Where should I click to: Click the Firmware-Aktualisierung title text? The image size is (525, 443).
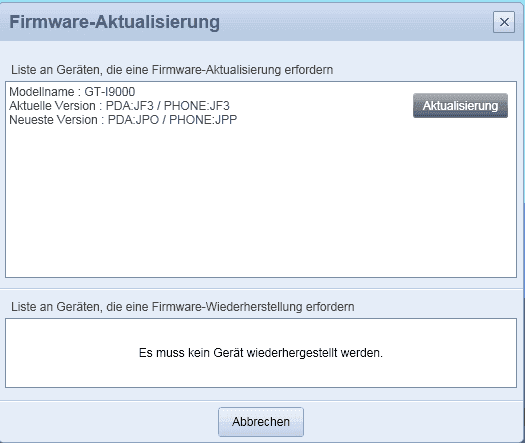coord(115,22)
